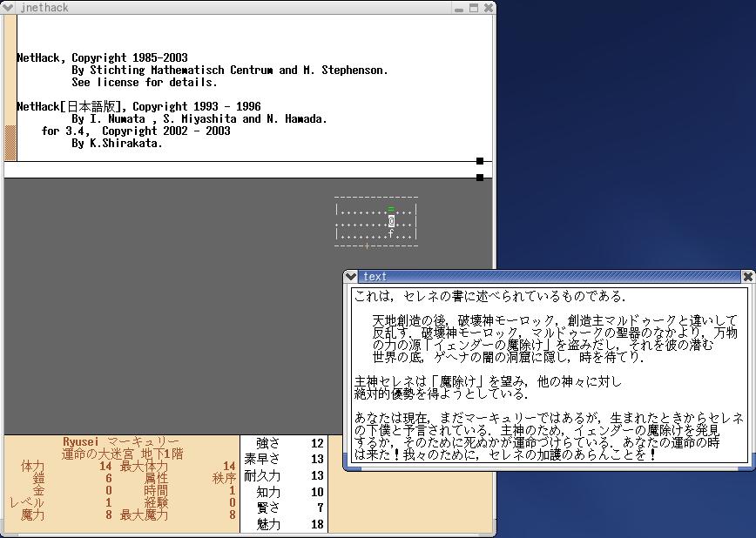756x538 pixels.
Task: Click the 時間 time label
Action: point(156,490)
